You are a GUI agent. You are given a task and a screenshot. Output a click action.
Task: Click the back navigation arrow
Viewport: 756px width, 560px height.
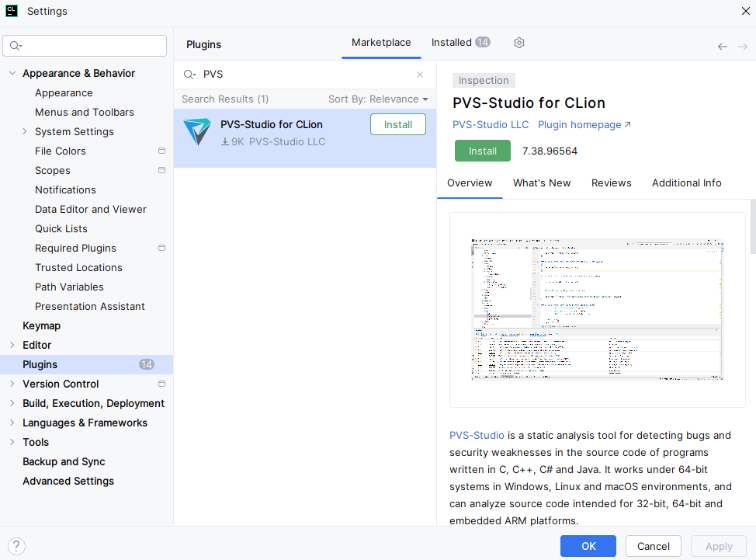coord(723,47)
